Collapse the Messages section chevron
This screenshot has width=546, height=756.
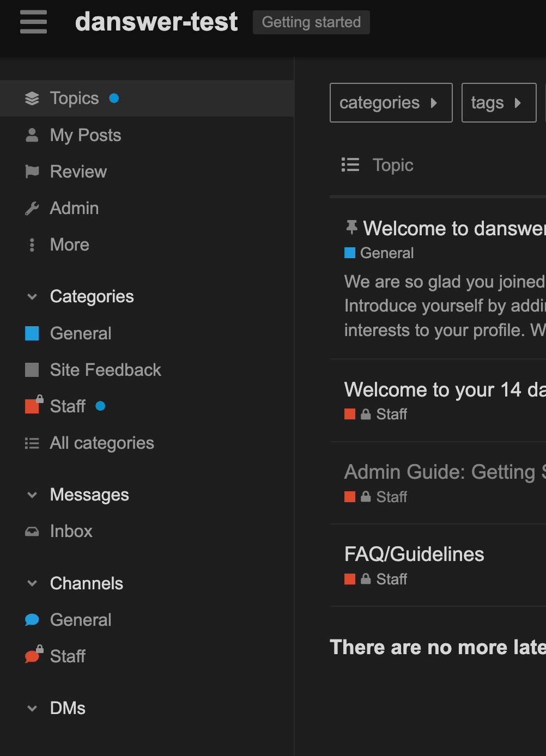tap(32, 495)
